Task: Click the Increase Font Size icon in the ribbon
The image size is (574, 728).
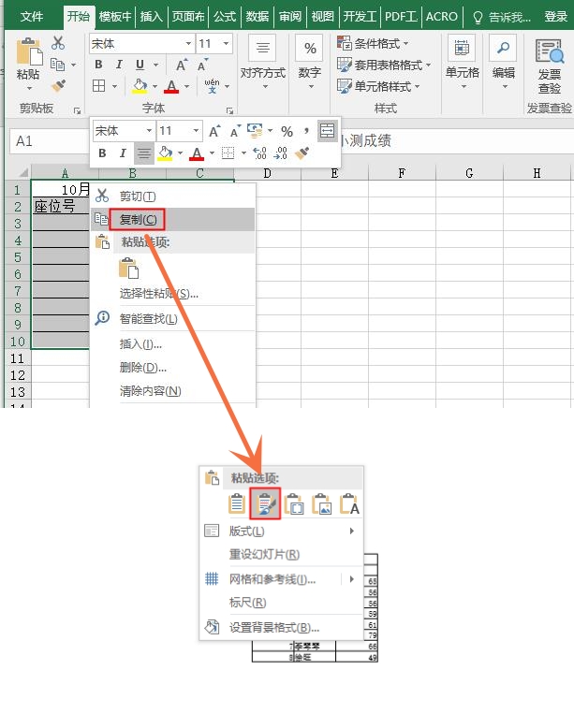Action: [x=182, y=65]
